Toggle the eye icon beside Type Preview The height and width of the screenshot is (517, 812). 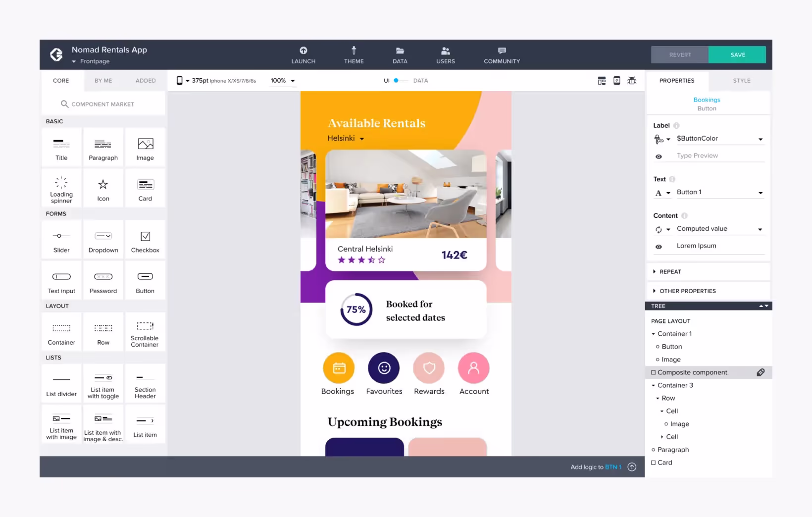(659, 156)
